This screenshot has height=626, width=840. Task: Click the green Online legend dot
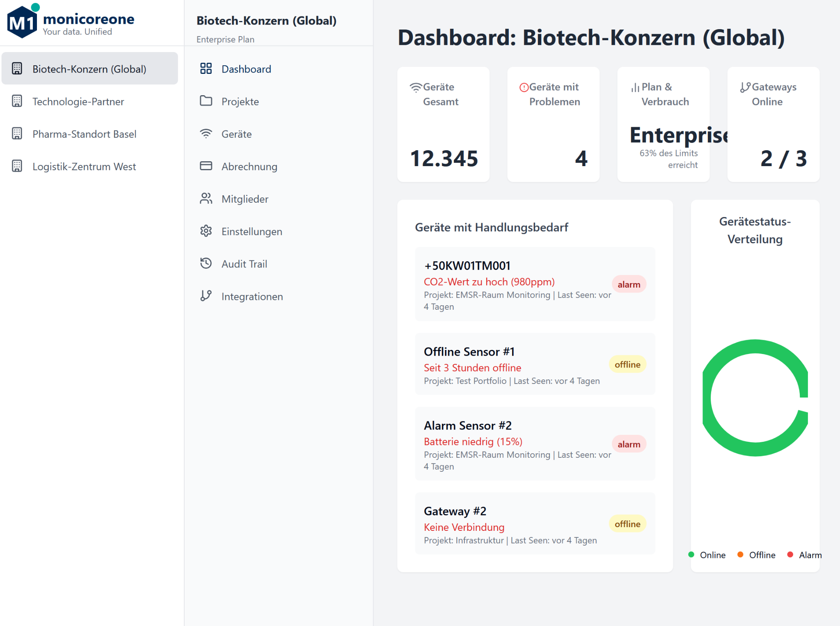691,555
